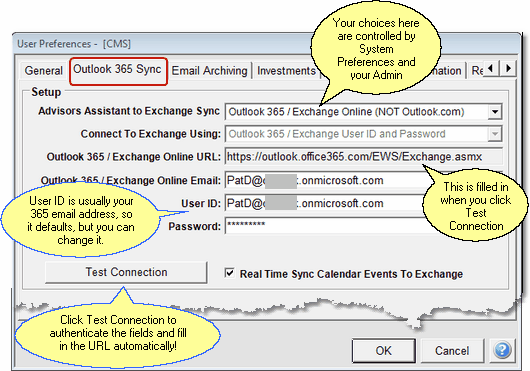Confirm with the OK button

tap(384, 351)
